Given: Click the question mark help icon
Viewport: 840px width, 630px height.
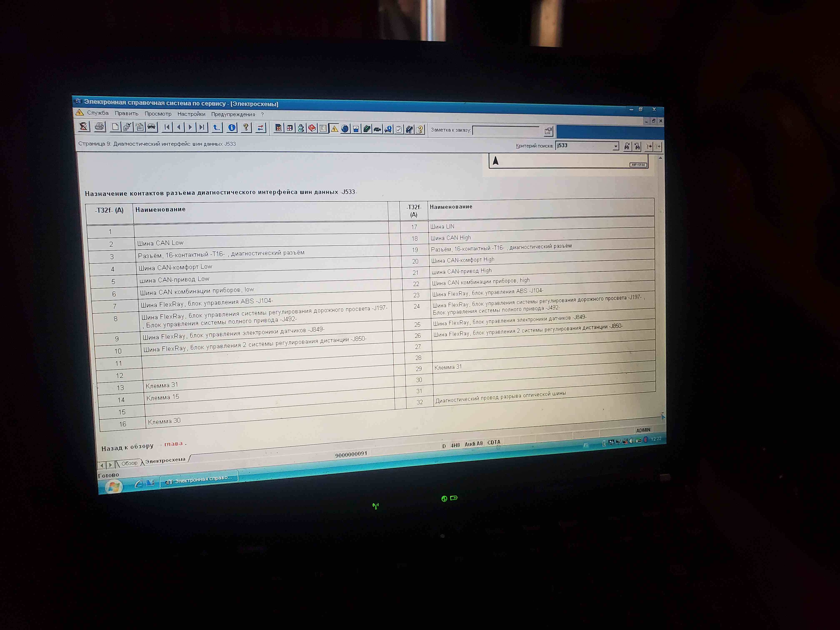Looking at the screenshot, I should point(246,127).
